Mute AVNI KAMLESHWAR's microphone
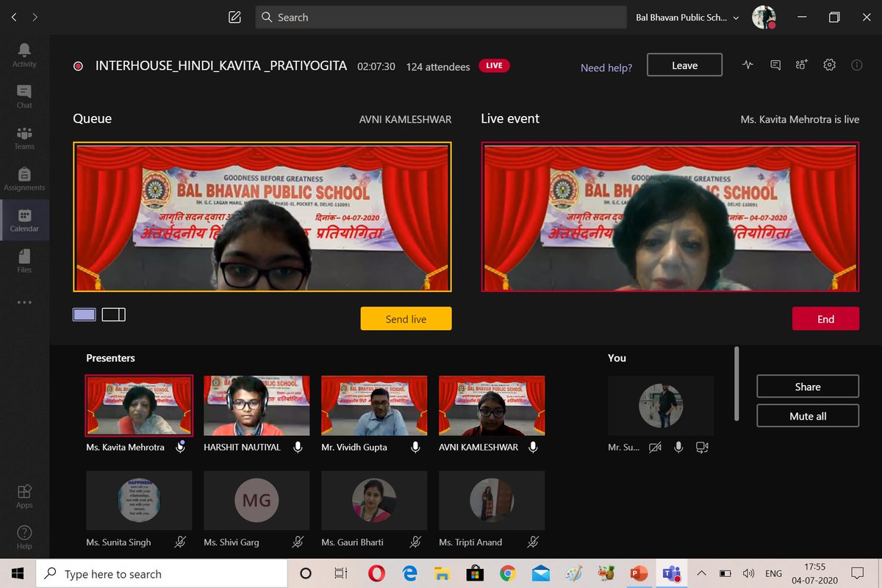882x588 pixels. tap(533, 447)
